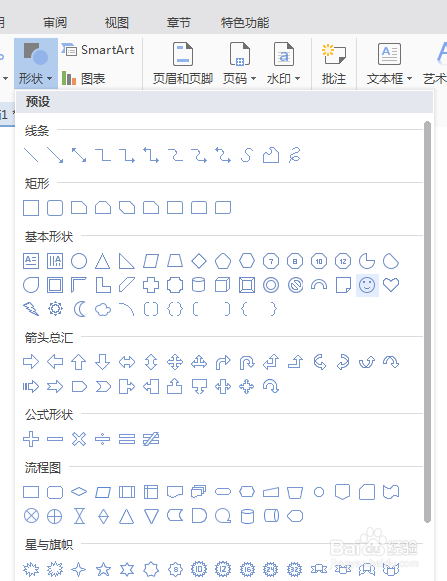Select the heart shape
Image resolution: width=447 pixels, height=581 pixels.
coord(391,285)
